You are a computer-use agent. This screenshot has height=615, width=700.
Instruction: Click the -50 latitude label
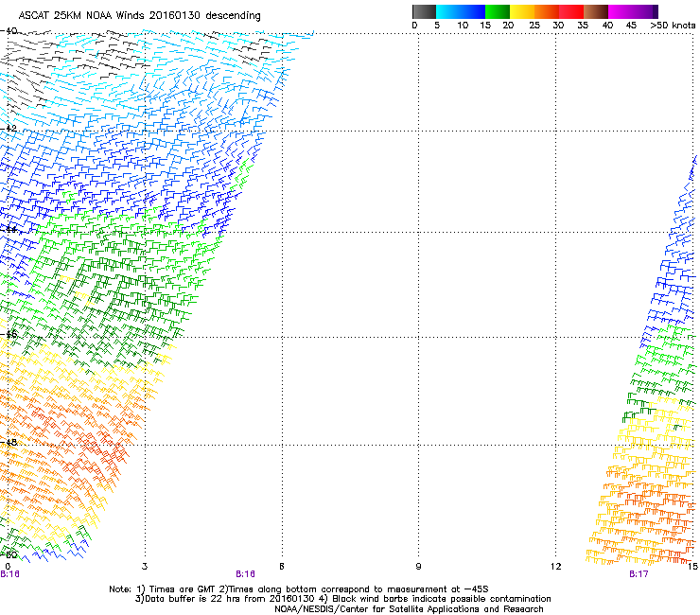point(9,555)
